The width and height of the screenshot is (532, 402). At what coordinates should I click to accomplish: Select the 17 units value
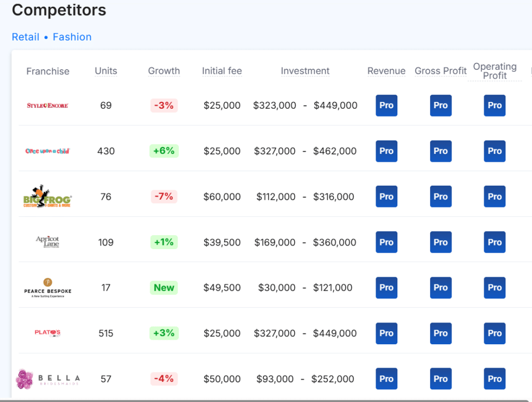(106, 288)
